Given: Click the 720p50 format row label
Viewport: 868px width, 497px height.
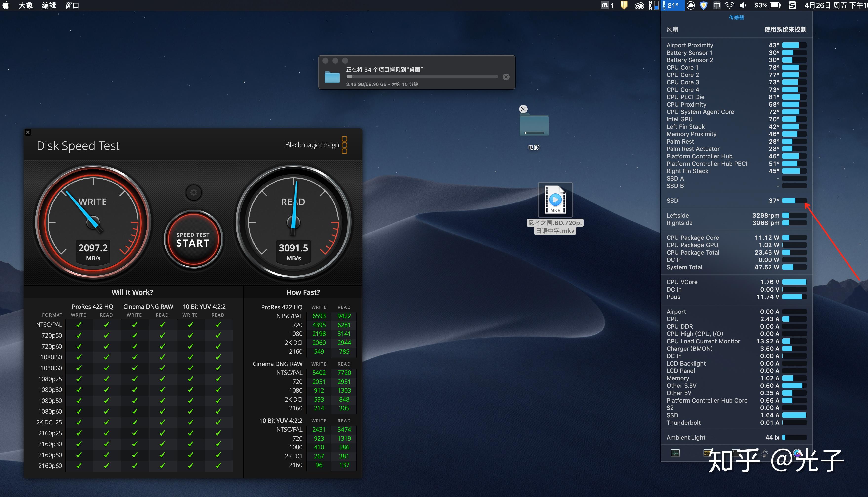Looking at the screenshot, I should tap(52, 335).
